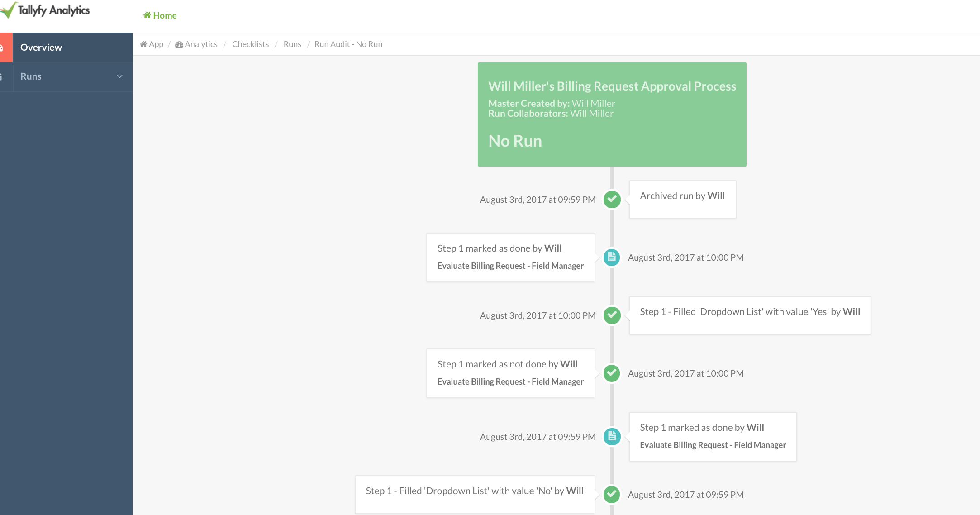Open the Home link in the top bar
The width and height of the screenshot is (980, 515).
pyautogui.click(x=164, y=15)
